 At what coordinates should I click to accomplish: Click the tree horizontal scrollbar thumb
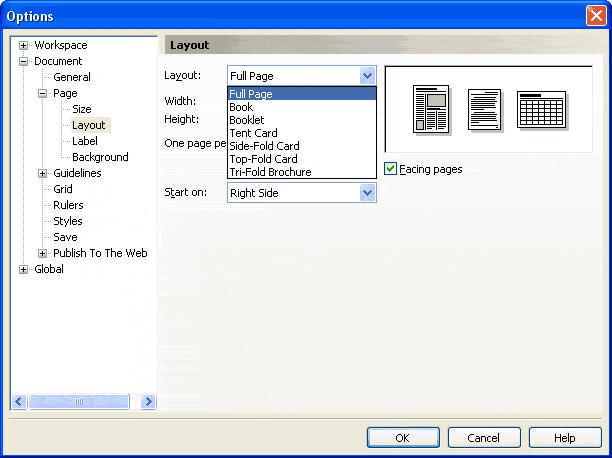click(79, 401)
